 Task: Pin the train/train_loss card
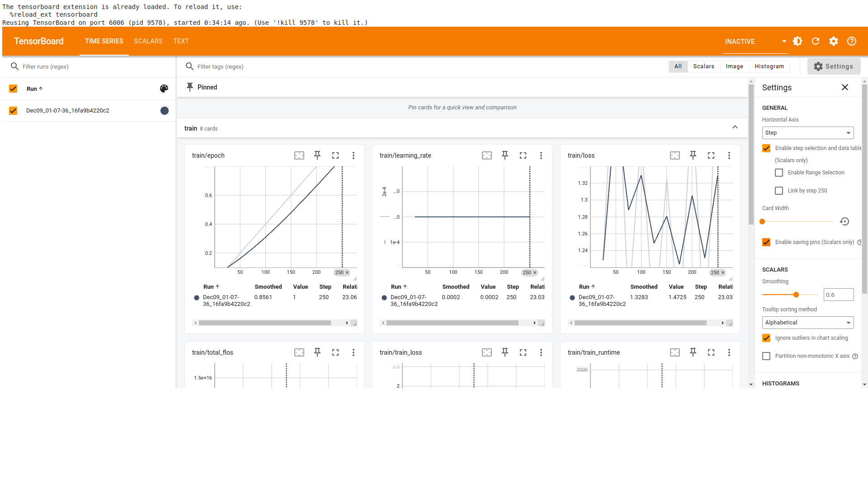505,352
